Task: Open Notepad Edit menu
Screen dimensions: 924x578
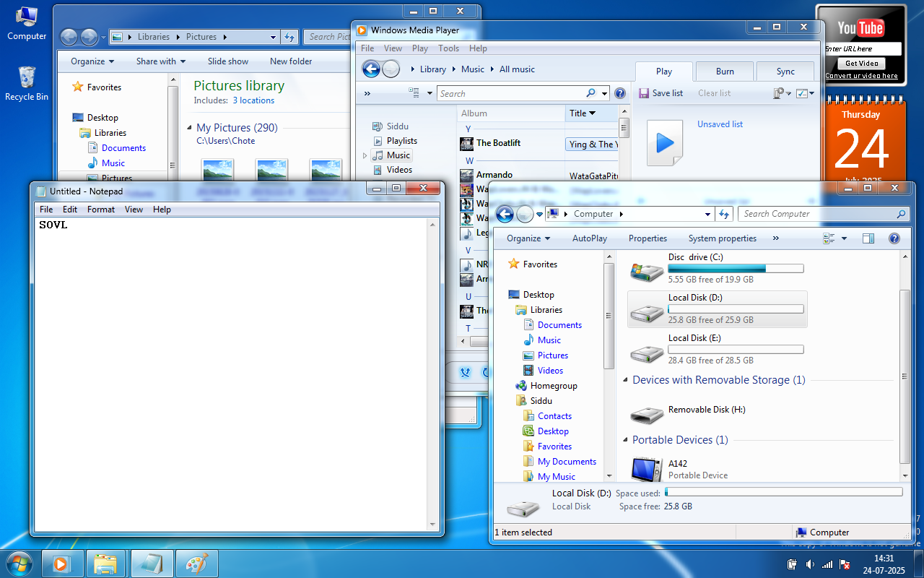Action: [x=70, y=210]
